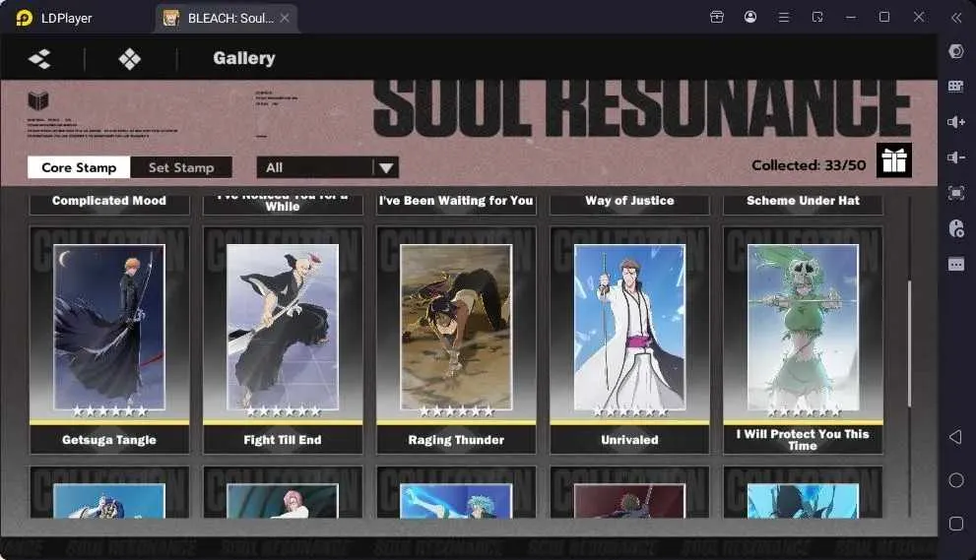Select the Way of Justice label
The width and height of the screenshot is (976, 560).
(x=629, y=201)
